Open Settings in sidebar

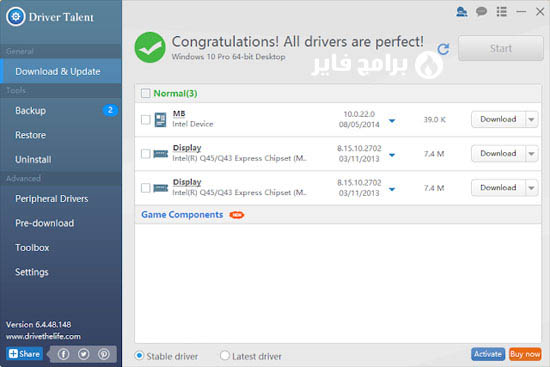coord(61,272)
